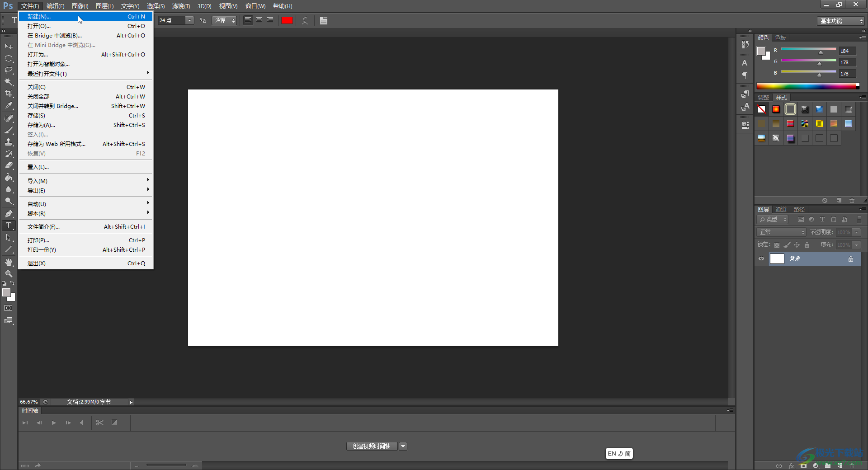Image resolution: width=868 pixels, height=470 pixels.
Task: Open the anti-aliasing 浑厚 dropdown
Action: [224, 20]
